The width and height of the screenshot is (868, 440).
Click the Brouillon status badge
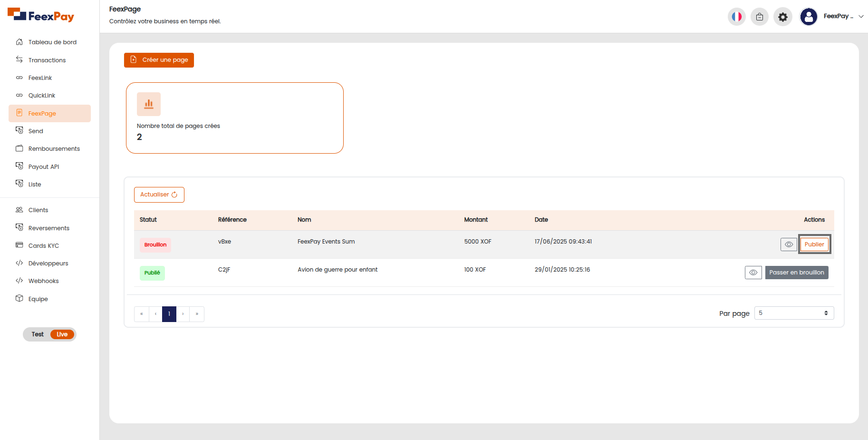[155, 245]
